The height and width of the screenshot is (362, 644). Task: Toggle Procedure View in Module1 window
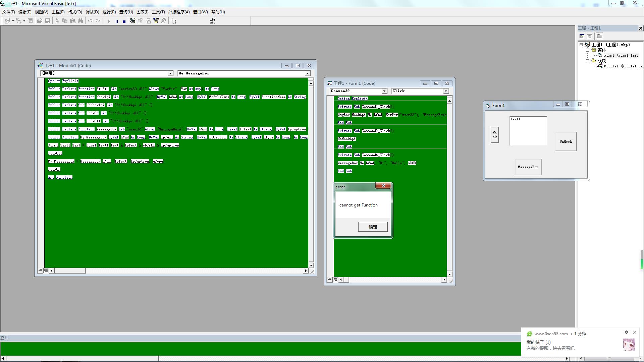(x=40, y=270)
